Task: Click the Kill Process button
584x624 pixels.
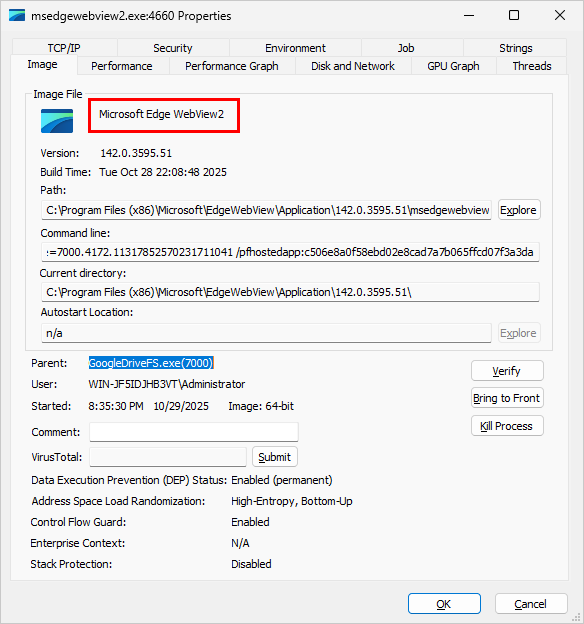Action: [507, 426]
